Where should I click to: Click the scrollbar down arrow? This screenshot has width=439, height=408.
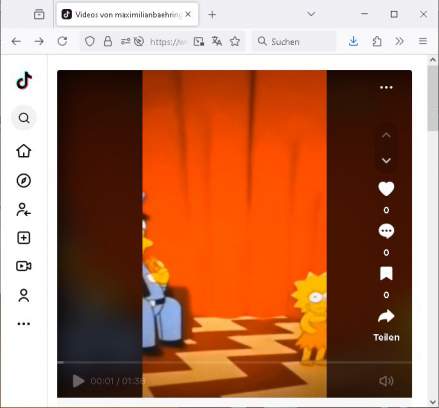pyautogui.click(x=433, y=402)
